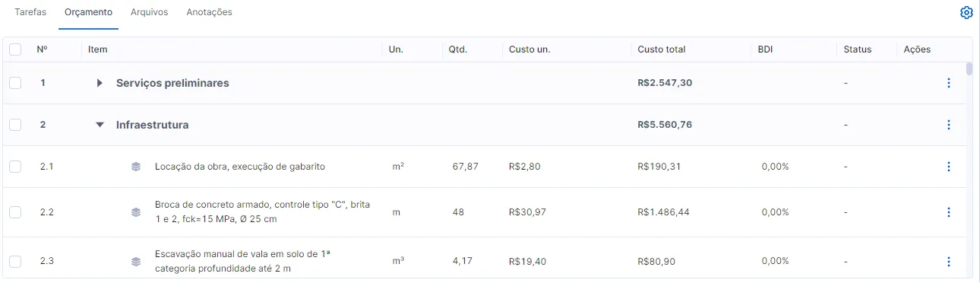Toggle the select-all checkbox in header
This screenshot has height=283, width=980.
(x=15, y=49)
